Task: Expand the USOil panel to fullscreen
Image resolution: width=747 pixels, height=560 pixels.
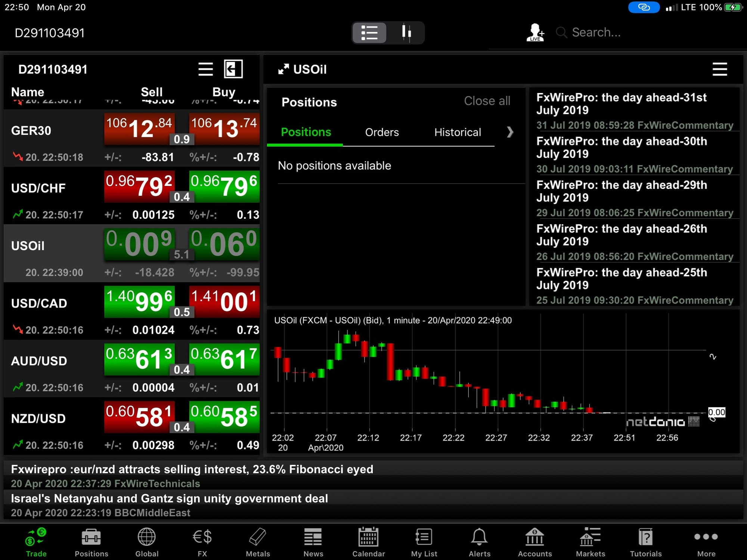Action: click(x=283, y=69)
